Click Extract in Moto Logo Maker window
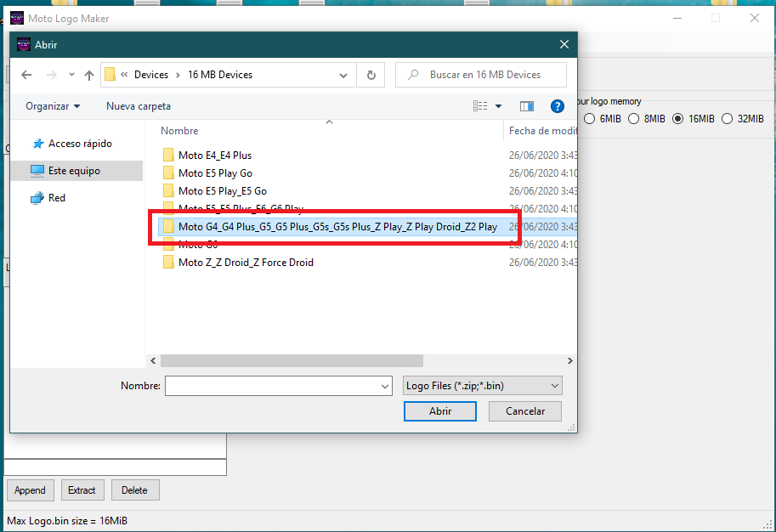 point(82,490)
